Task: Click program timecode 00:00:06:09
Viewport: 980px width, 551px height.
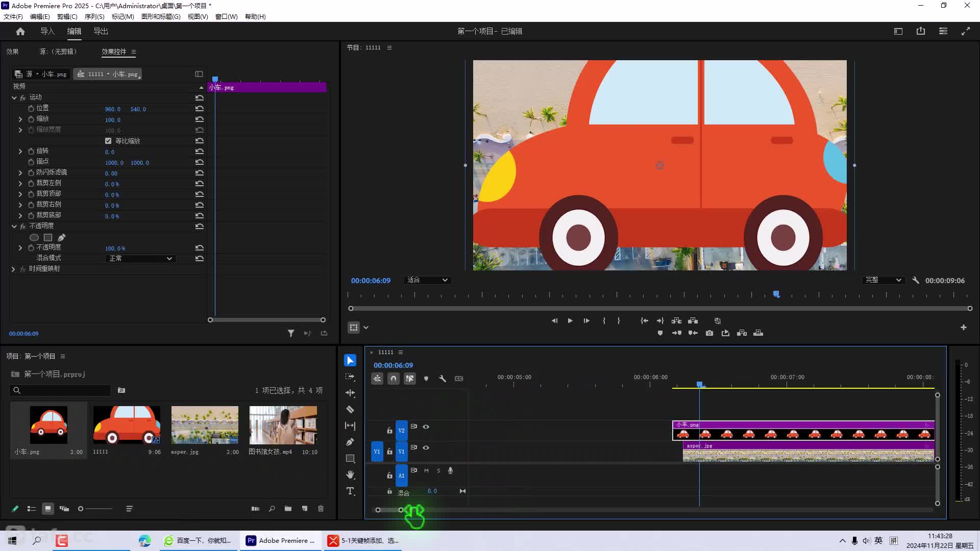Action: coord(371,281)
